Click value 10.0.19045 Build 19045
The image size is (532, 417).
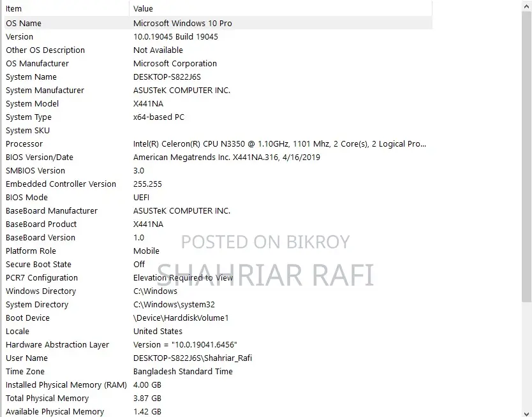[x=175, y=36]
